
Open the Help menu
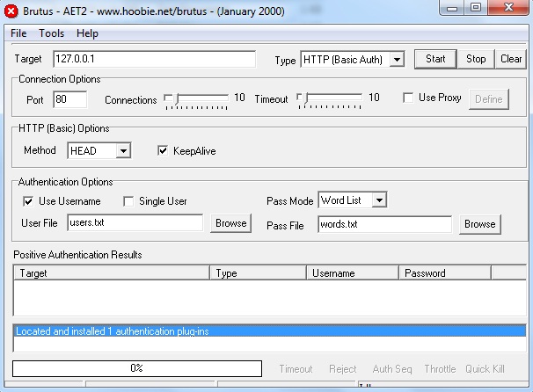(x=87, y=33)
